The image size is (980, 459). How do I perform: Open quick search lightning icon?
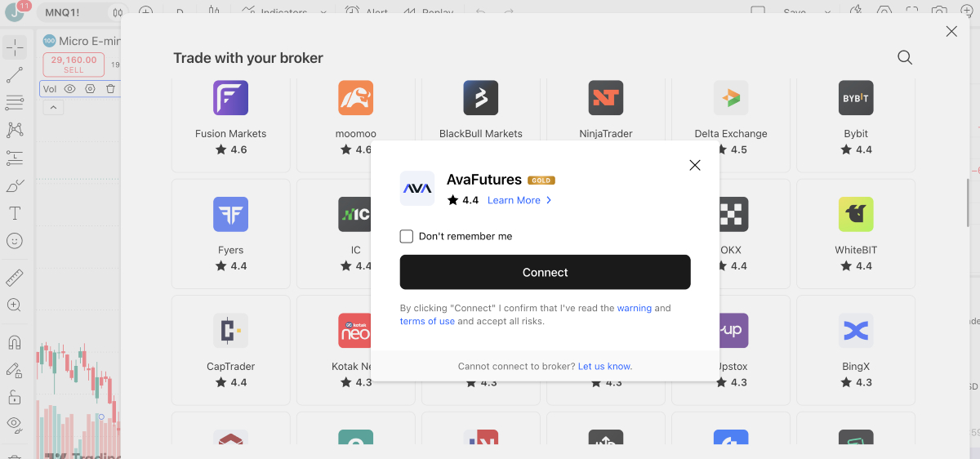tap(857, 12)
